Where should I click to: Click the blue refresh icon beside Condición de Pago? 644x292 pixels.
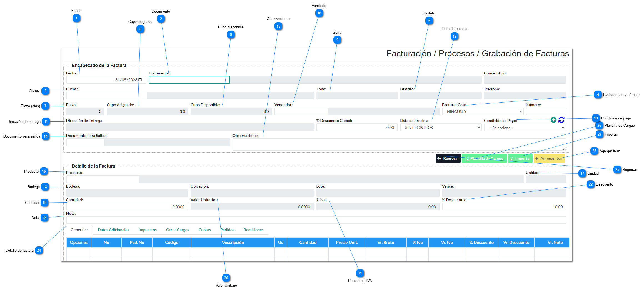click(561, 120)
